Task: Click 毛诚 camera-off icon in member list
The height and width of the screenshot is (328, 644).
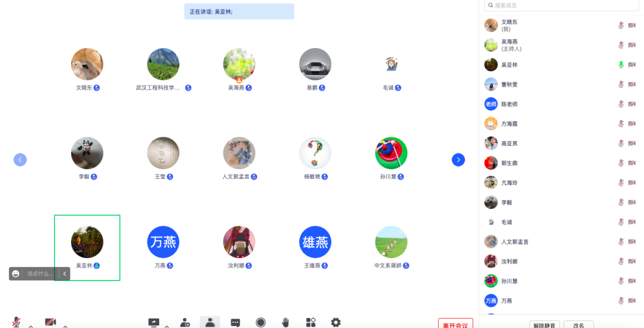Action: click(632, 222)
